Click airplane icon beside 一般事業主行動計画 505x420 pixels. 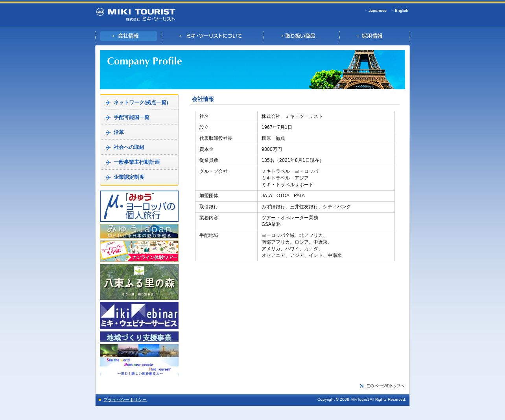107,163
